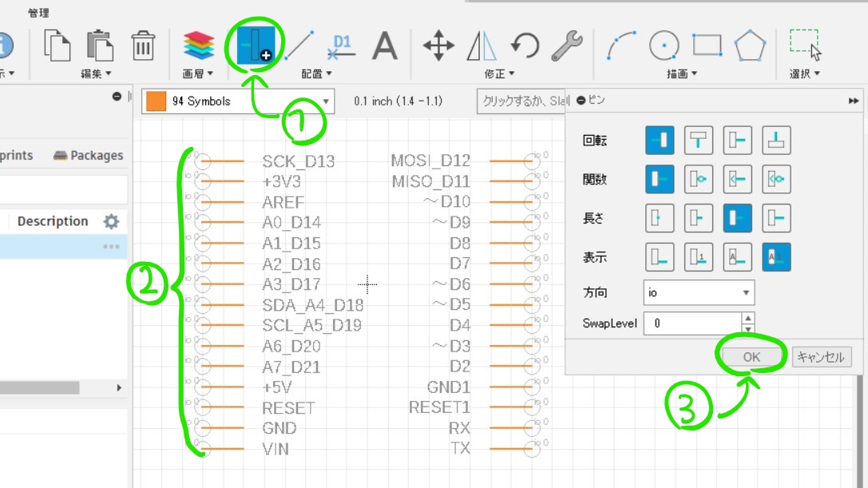This screenshot has height=488, width=868.
Task: Select the Arc drawing tool
Action: click(621, 46)
